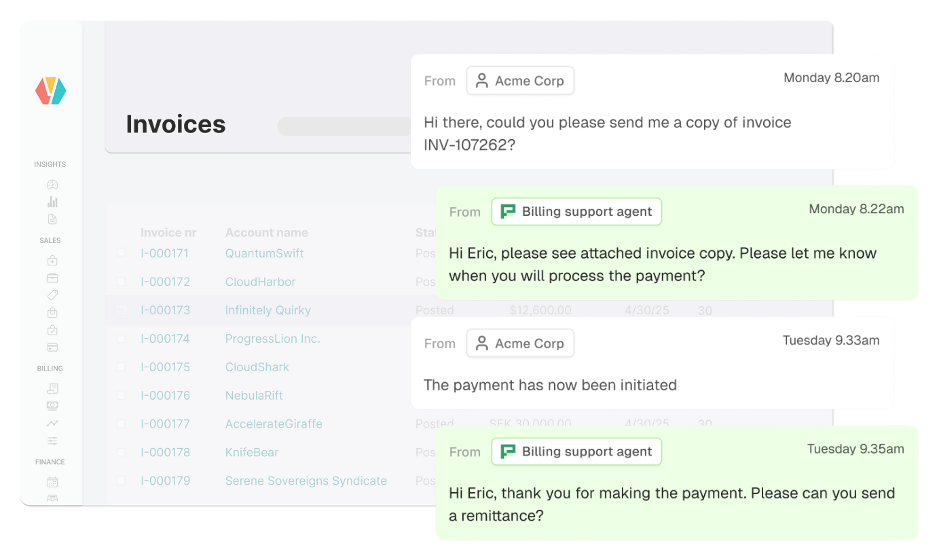The height and width of the screenshot is (560, 939).
Task: Click the Acme Corp sender chip on Monday message
Action: point(520,81)
